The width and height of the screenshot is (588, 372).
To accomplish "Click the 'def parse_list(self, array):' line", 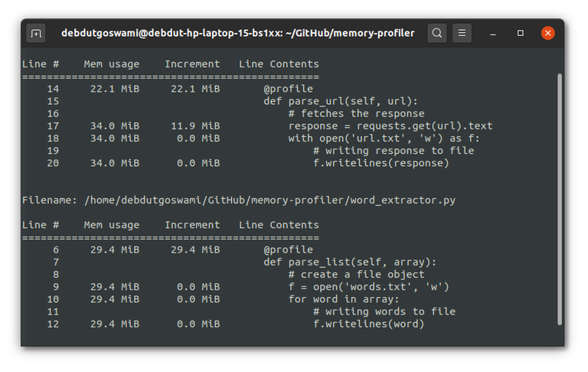I will [x=344, y=262].
